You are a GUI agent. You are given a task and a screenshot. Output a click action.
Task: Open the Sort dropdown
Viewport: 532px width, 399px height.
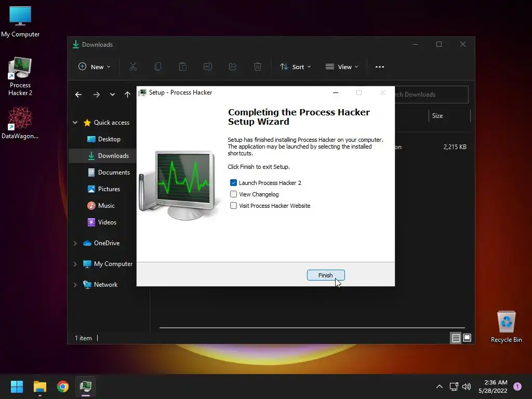tap(295, 67)
